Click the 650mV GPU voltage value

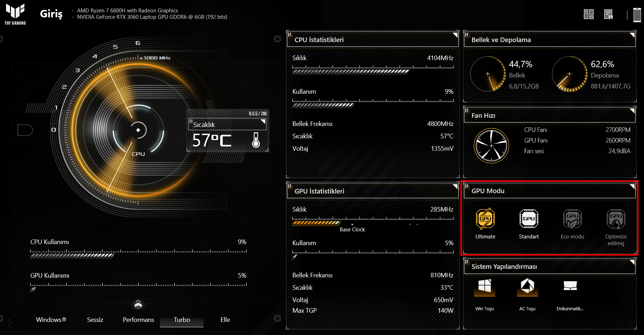(x=444, y=300)
